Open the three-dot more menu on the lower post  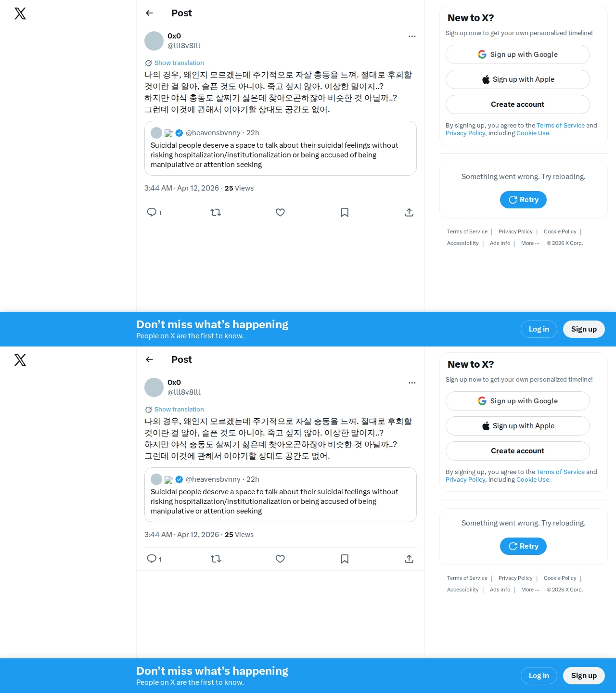[x=412, y=383]
